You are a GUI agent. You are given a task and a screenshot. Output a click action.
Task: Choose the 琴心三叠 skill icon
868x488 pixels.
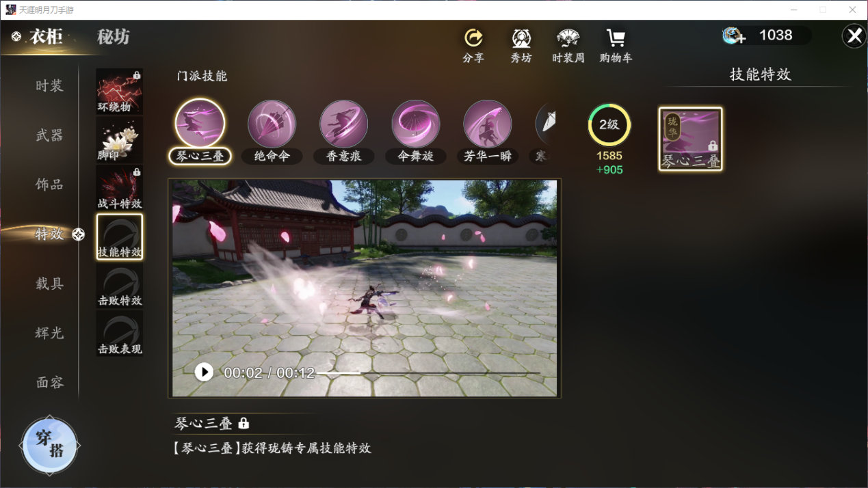point(200,124)
